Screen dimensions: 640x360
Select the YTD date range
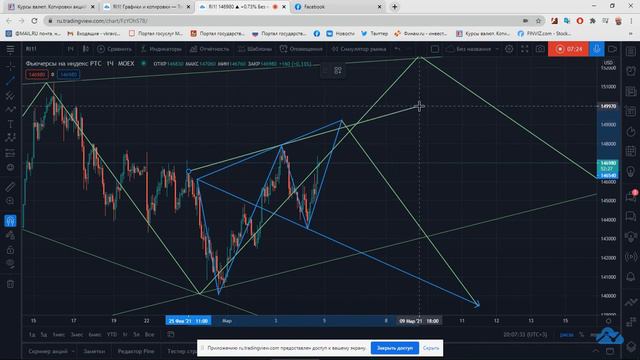[x=112, y=335]
